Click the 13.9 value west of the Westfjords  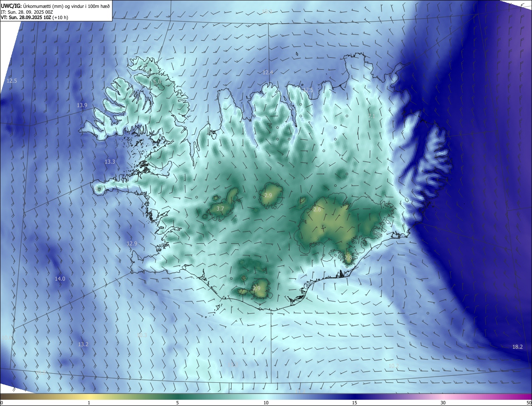82,105
